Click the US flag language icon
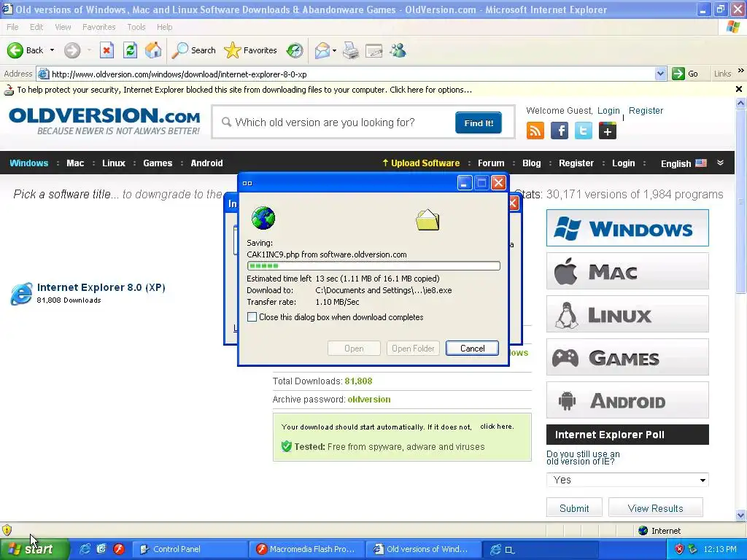Image resolution: width=747 pixels, height=560 pixels. pos(701,163)
